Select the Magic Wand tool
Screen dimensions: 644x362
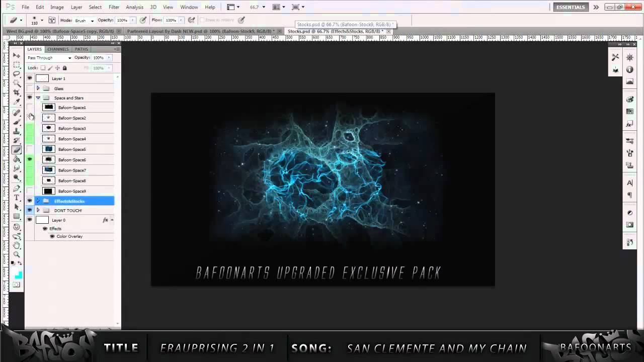click(x=17, y=83)
